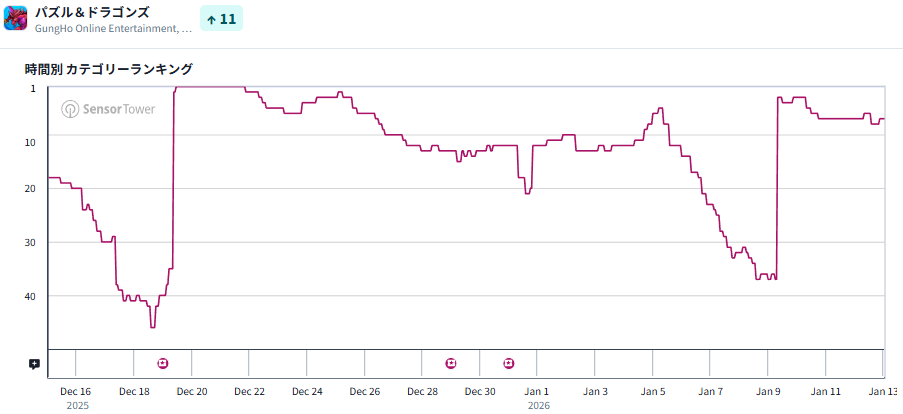Select the Jan 11 date label
The image size is (903, 414).
(826, 392)
